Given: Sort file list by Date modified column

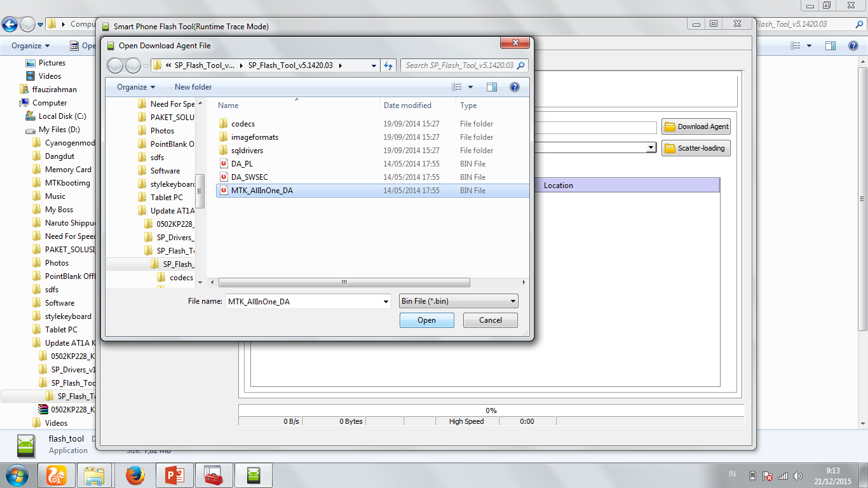Looking at the screenshot, I should click(418, 105).
